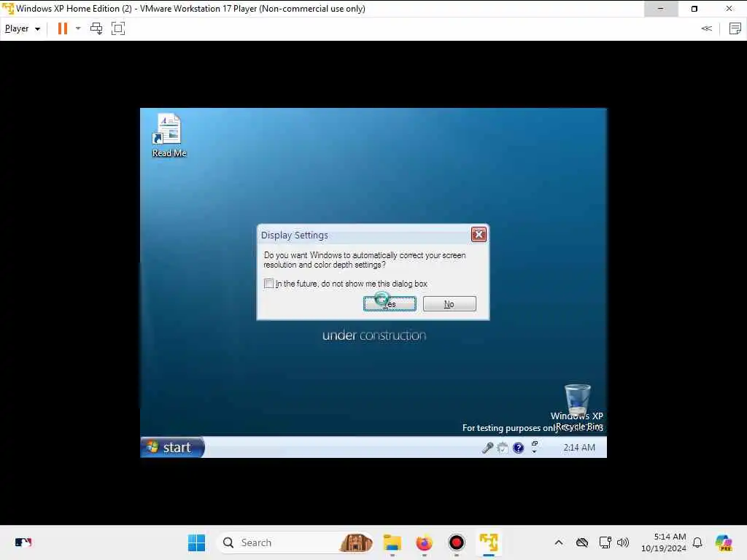Click Yes in Display Settings dialog
747x560 pixels.
click(x=390, y=304)
